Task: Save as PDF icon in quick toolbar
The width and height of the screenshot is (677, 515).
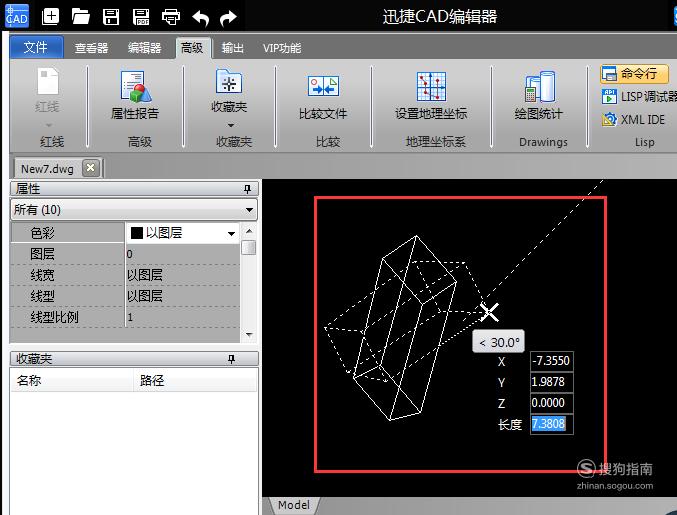Action: coord(141,17)
